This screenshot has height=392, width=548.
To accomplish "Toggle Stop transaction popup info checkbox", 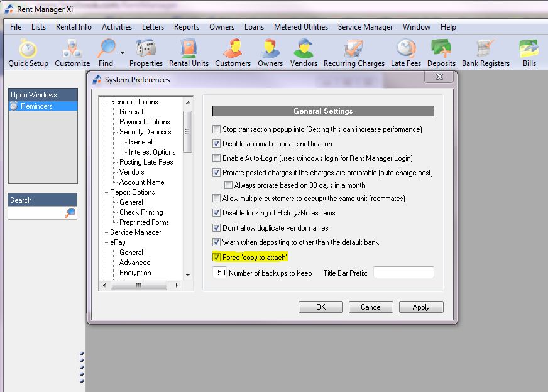I will pos(216,129).
